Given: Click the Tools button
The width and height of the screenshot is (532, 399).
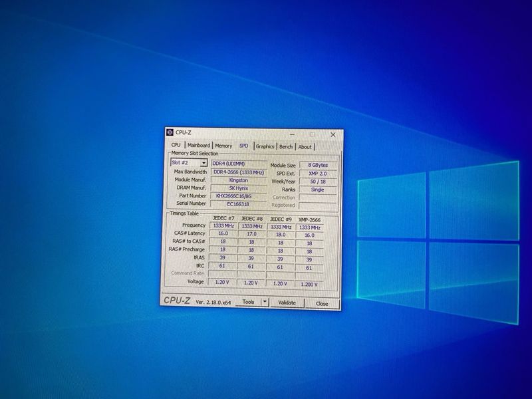Looking at the screenshot, I should [x=248, y=302].
